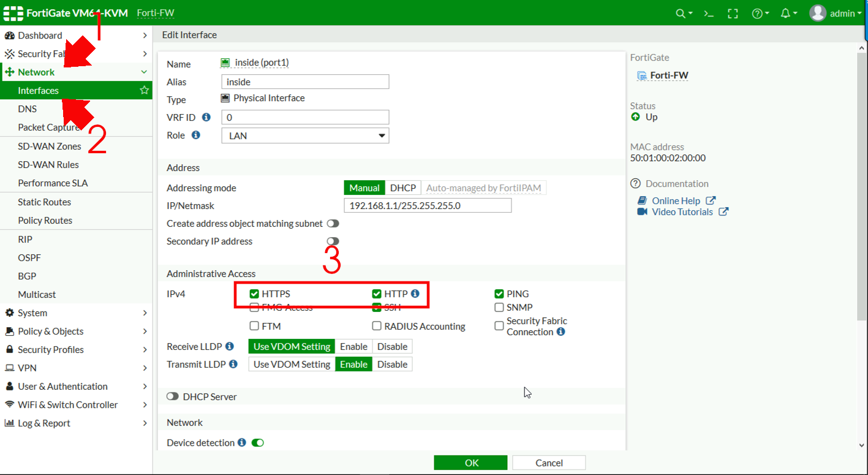Enable the RADIUS Accounting checkbox
Image resolution: width=868 pixels, height=475 pixels.
[377, 326]
